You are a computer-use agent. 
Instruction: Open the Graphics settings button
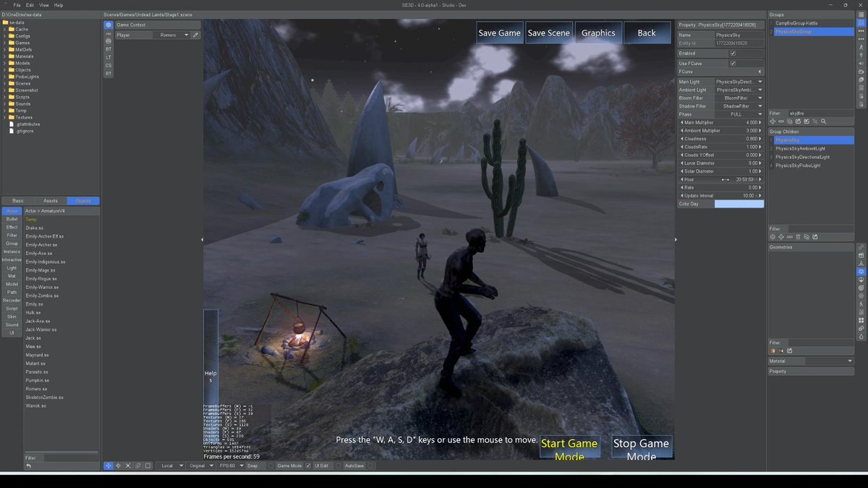coord(598,33)
